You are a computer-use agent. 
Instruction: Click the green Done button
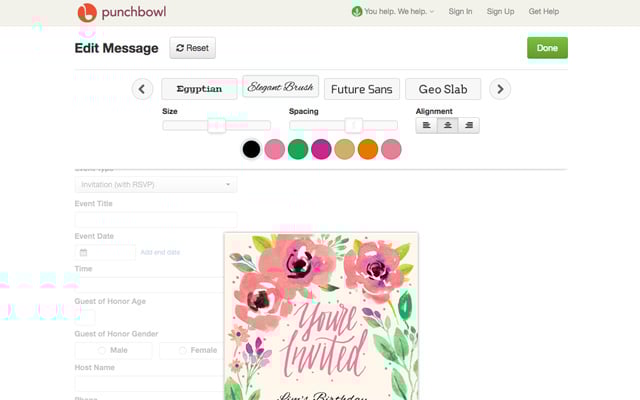pos(547,48)
